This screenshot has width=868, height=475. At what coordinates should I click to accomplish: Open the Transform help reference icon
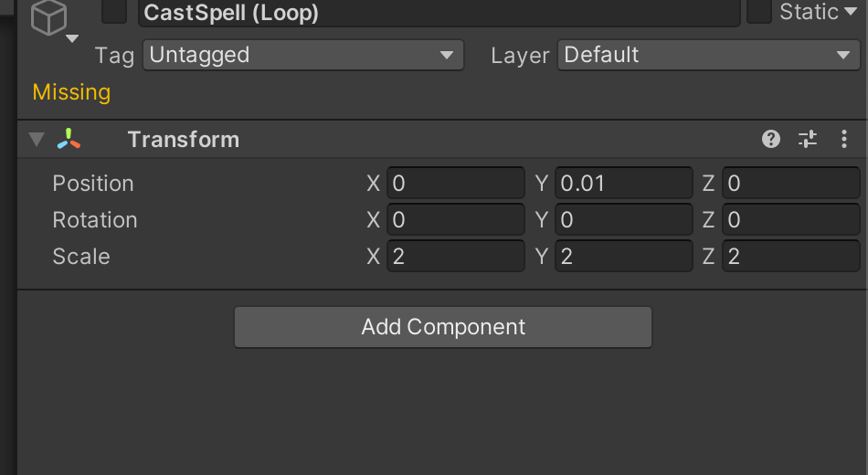(770, 139)
